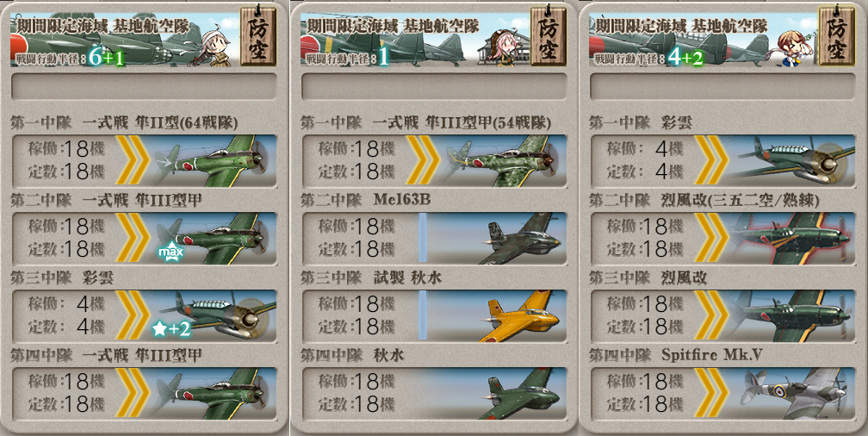Click the empty name field under second air base header
Screen dimensions: 868x436
[x=433, y=86]
